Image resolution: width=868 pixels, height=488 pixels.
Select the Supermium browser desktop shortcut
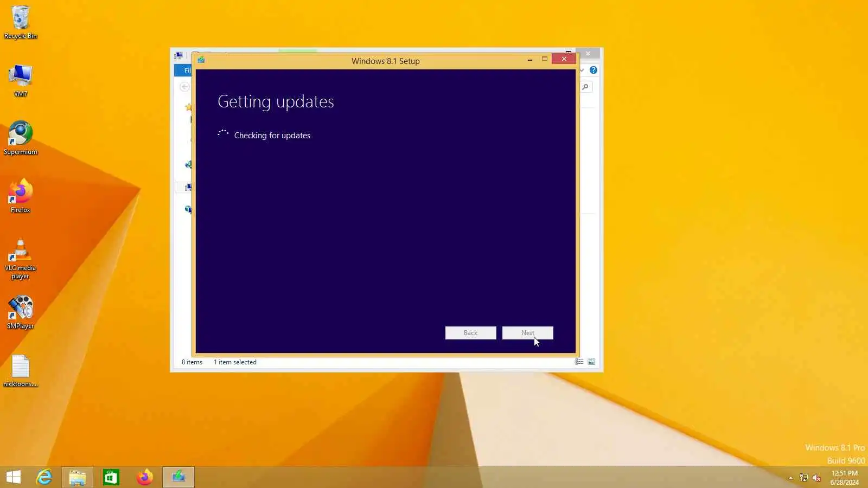click(21, 138)
